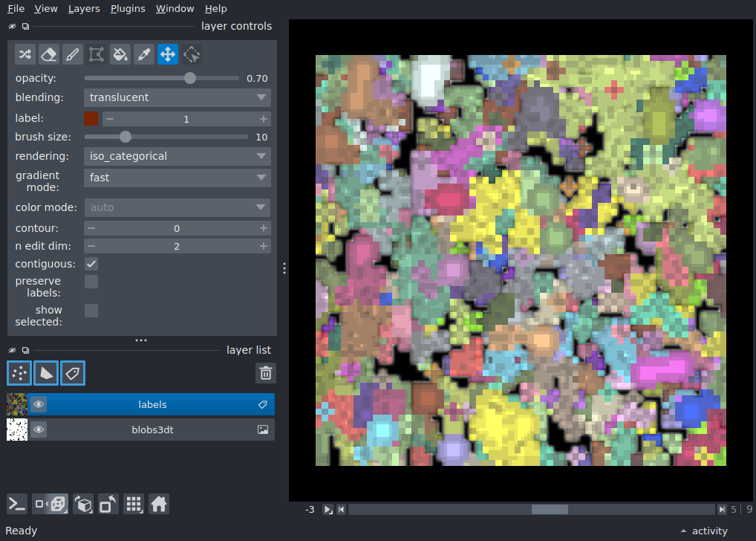Screen dimensions: 756x541
Task: Enable preserve labels checkbox
Action: [x=91, y=282]
